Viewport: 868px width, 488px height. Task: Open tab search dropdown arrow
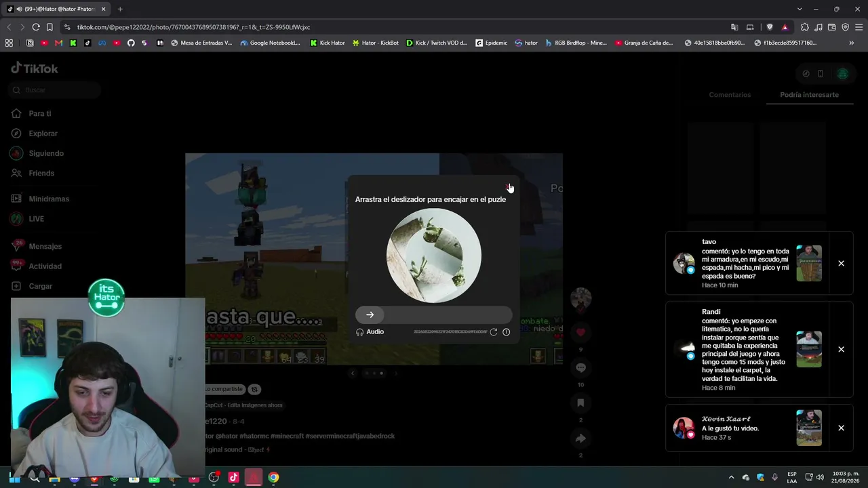click(800, 9)
